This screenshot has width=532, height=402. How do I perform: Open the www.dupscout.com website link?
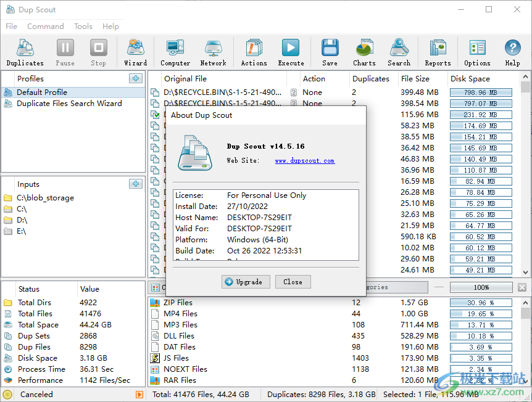coord(304,161)
